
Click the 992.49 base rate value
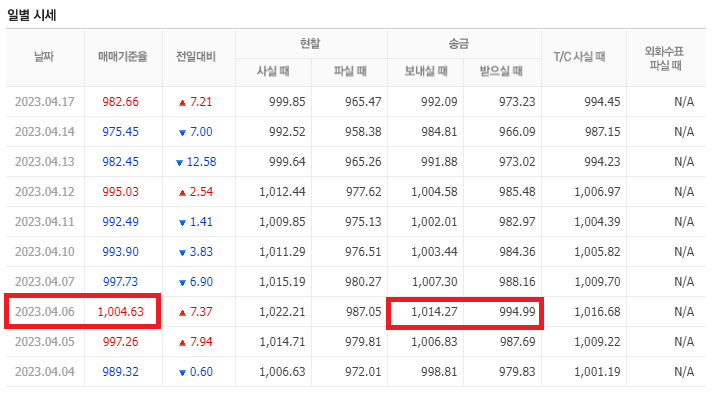120,222
